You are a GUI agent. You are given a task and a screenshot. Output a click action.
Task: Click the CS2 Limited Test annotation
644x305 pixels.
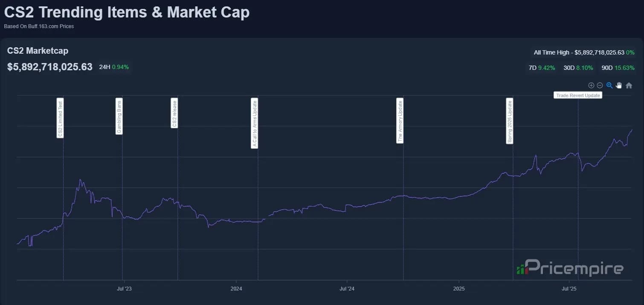(60, 118)
